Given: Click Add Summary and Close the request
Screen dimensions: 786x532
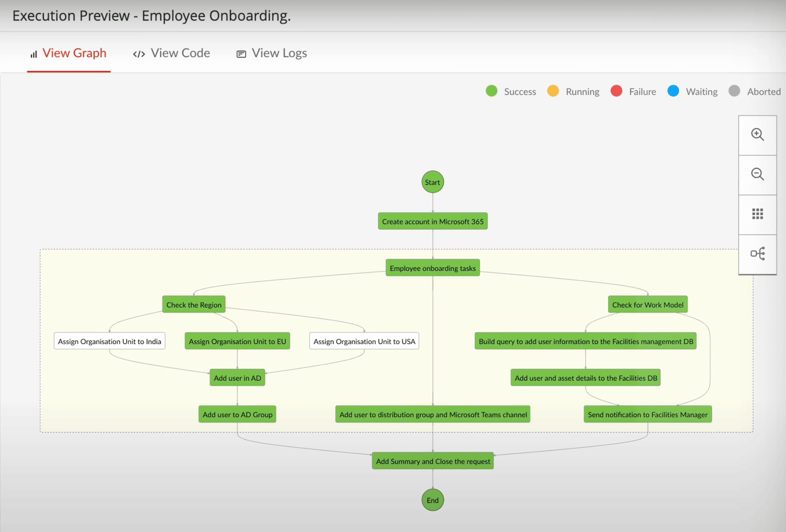Looking at the screenshot, I should click(432, 461).
